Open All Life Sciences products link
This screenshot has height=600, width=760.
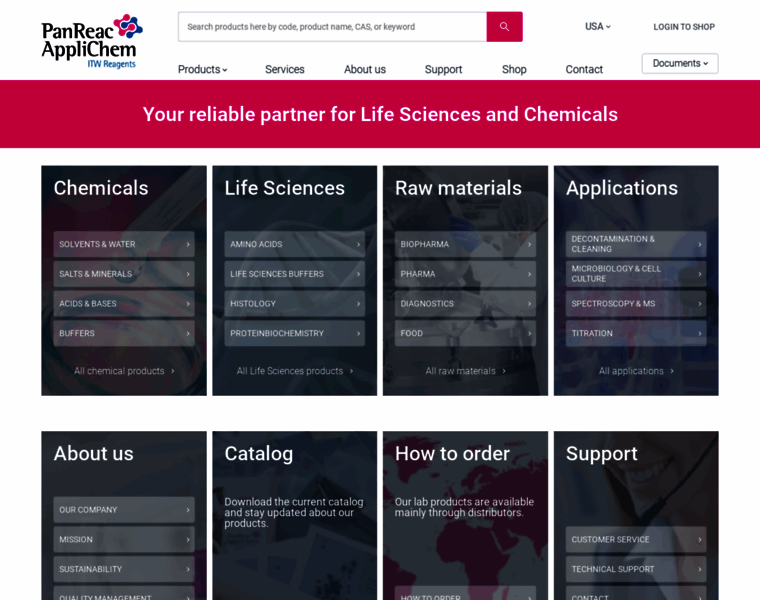coord(294,371)
